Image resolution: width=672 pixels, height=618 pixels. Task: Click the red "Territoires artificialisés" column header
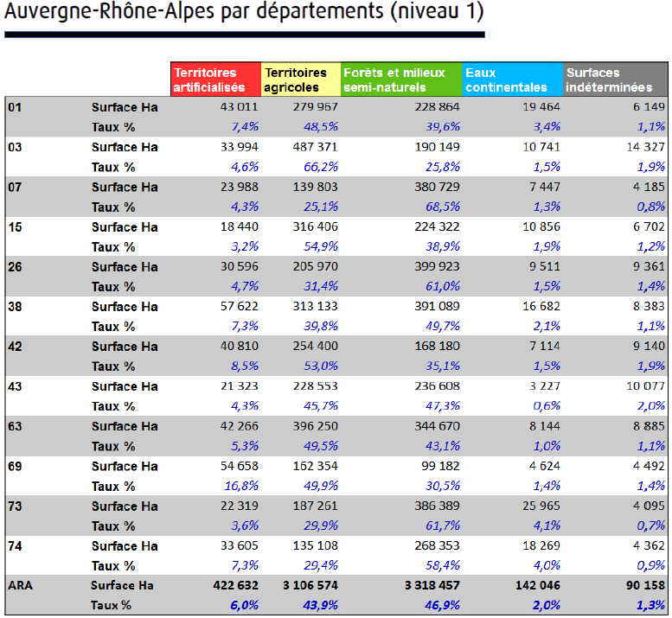(x=215, y=80)
